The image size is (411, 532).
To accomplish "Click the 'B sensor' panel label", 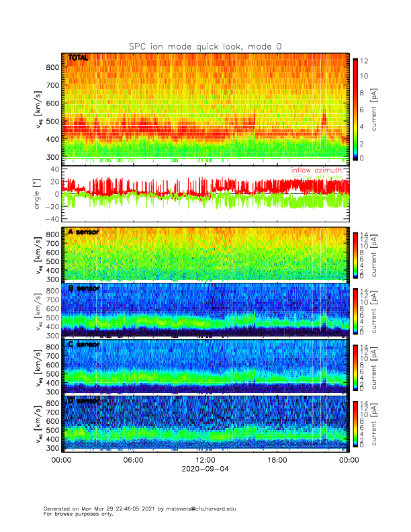I will click(83, 289).
